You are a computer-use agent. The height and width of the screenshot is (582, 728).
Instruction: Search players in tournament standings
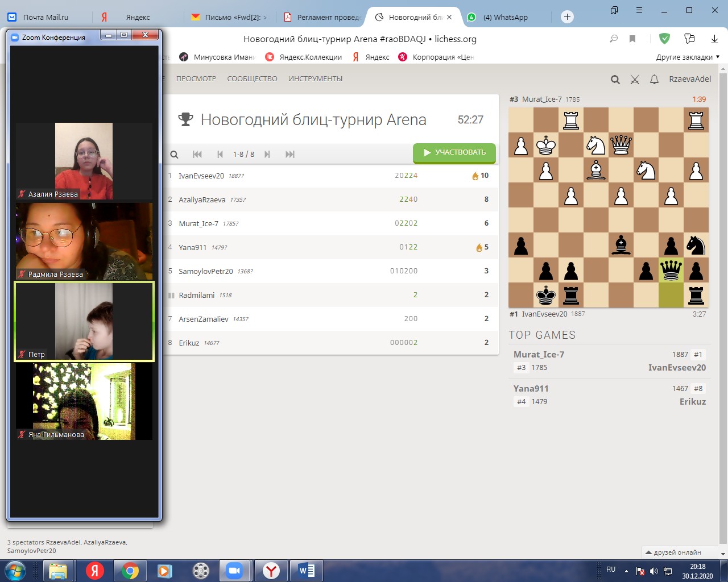pyautogui.click(x=175, y=155)
